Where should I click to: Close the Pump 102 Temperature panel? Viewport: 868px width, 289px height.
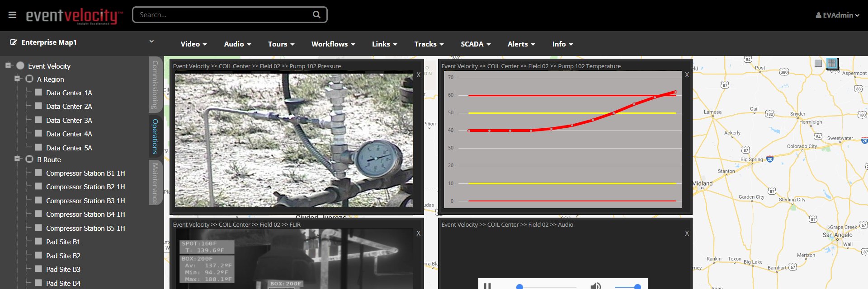pos(687,75)
